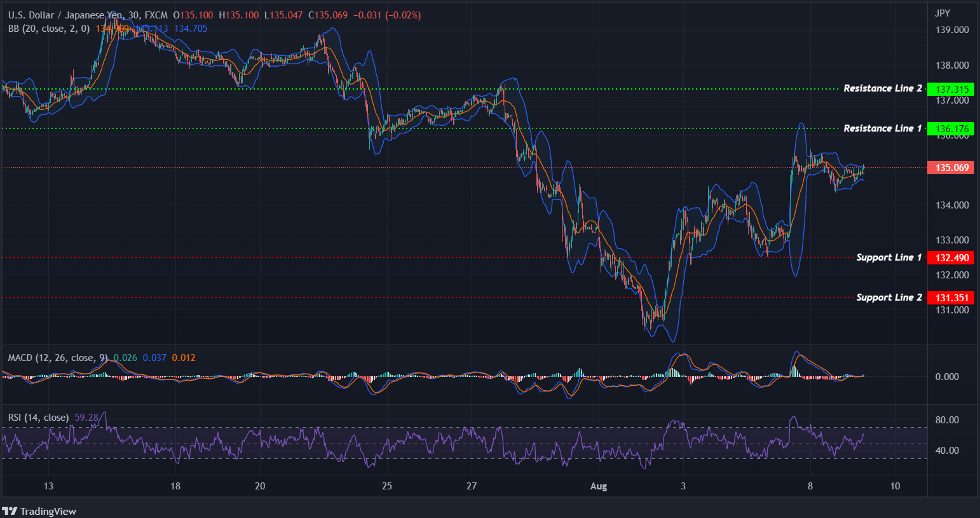Click the Support Line 2 label text

(888, 297)
